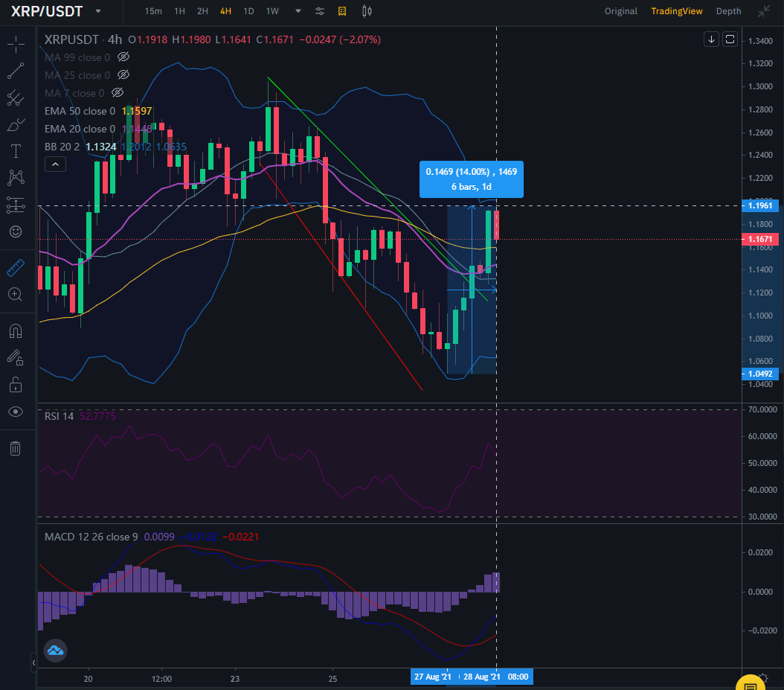
Task: Open the prediction and measurement tools
Action: (x=16, y=205)
